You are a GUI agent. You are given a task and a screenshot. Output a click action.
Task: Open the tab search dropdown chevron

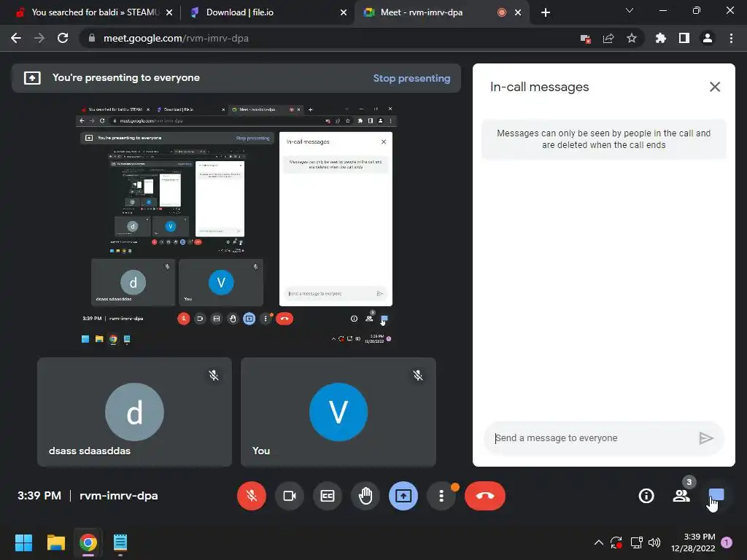[630, 10]
